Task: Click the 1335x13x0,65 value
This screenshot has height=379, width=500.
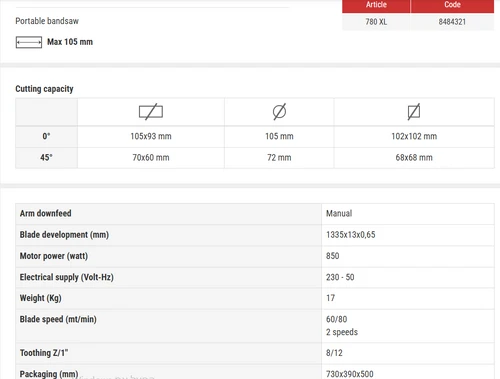Action: pyautogui.click(x=351, y=235)
